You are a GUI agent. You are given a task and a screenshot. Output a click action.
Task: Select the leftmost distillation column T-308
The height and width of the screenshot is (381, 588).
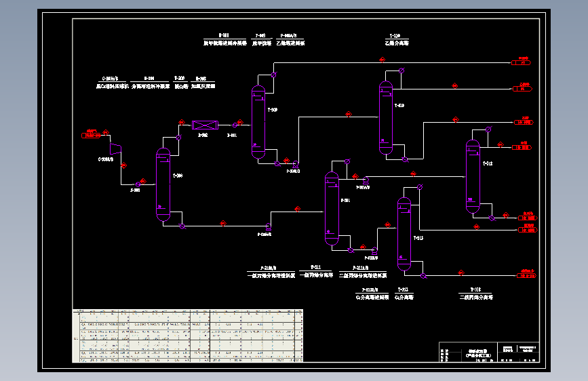tap(163, 184)
